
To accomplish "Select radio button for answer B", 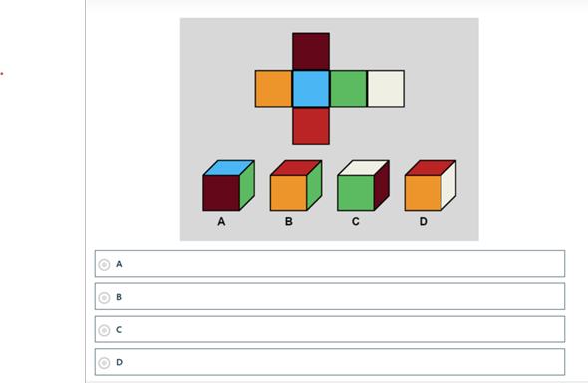I will [104, 298].
